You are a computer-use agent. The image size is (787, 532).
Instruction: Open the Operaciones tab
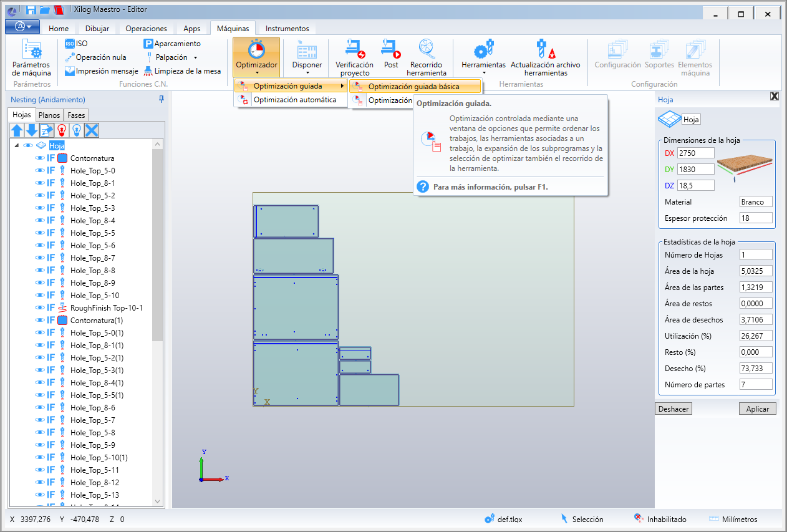point(146,28)
